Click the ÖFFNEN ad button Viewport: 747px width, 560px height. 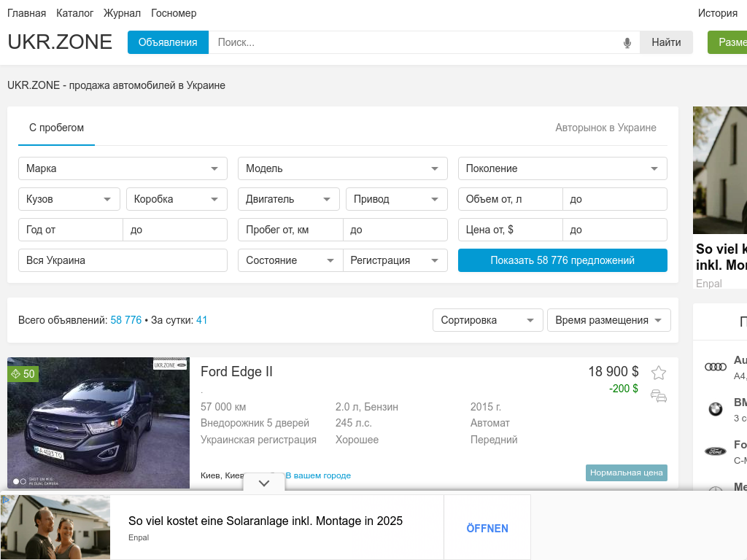point(487,528)
